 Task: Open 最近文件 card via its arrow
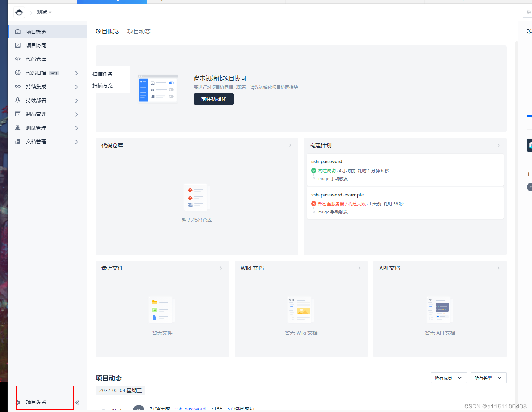[221, 268]
